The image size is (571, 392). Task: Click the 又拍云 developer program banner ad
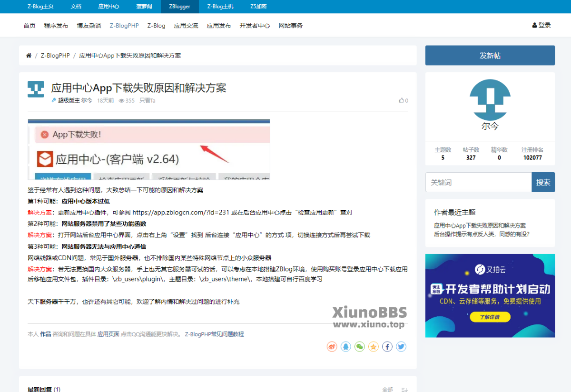pos(490,295)
